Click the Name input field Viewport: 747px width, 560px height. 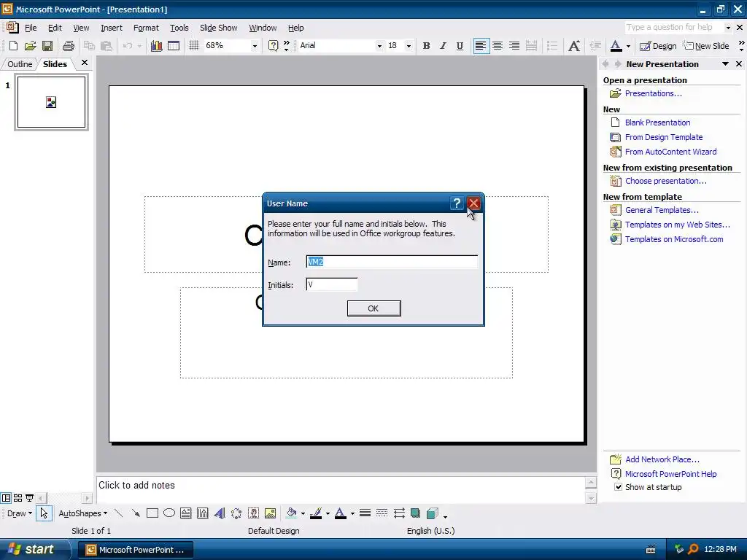pyautogui.click(x=392, y=262)
